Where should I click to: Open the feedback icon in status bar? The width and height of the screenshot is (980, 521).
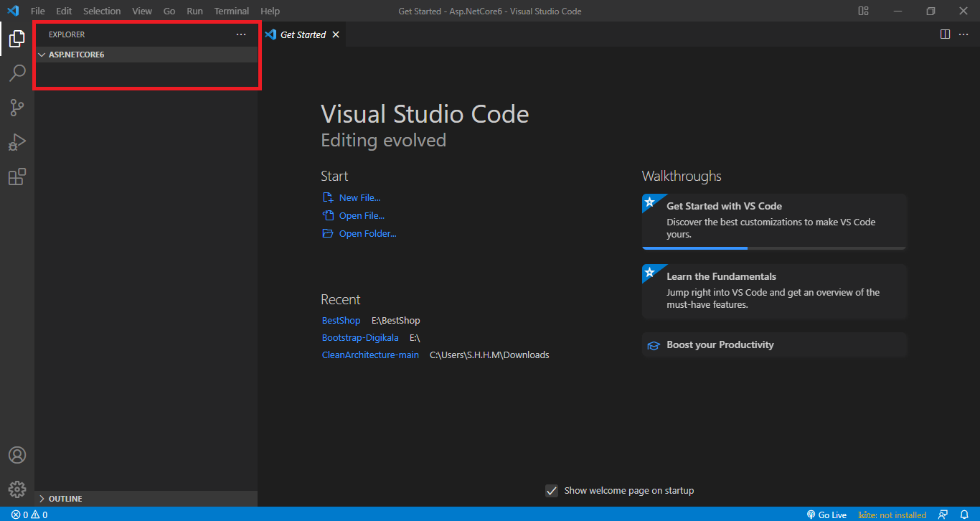(943, 515)
